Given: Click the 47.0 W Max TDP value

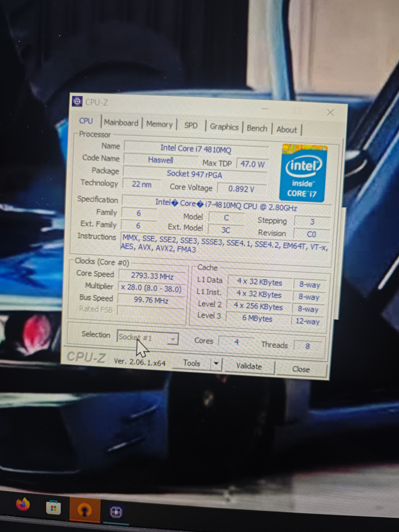Looking at the screenshot, I should coord(252,164).
